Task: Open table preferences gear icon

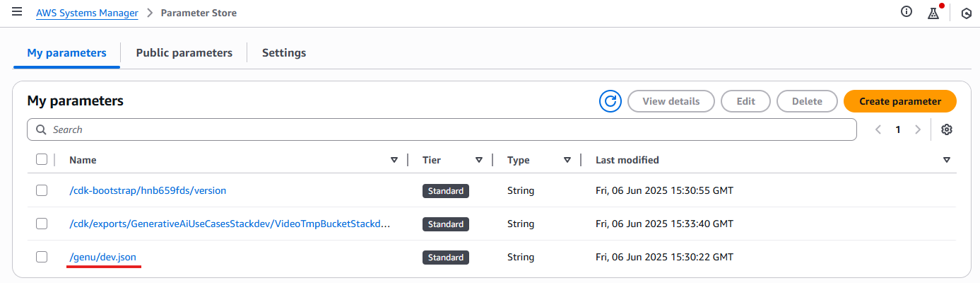Action: point(947,129)
